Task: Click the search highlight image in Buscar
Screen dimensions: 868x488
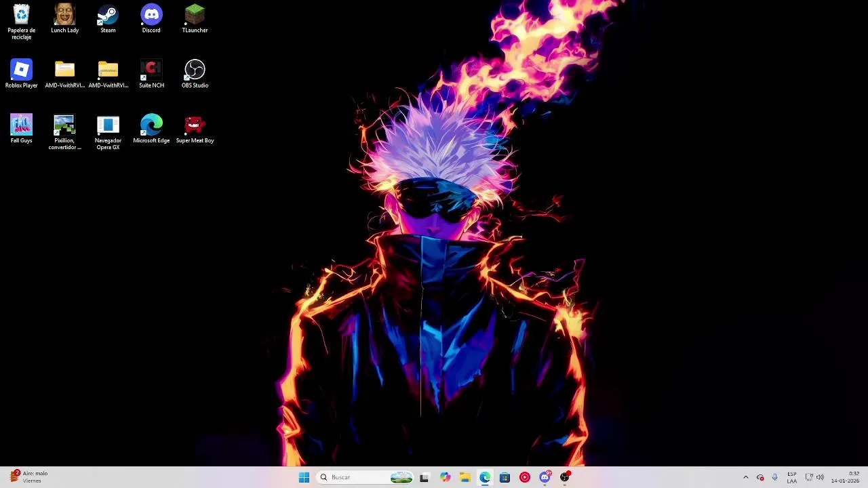Action: click(x=401, y=477)
